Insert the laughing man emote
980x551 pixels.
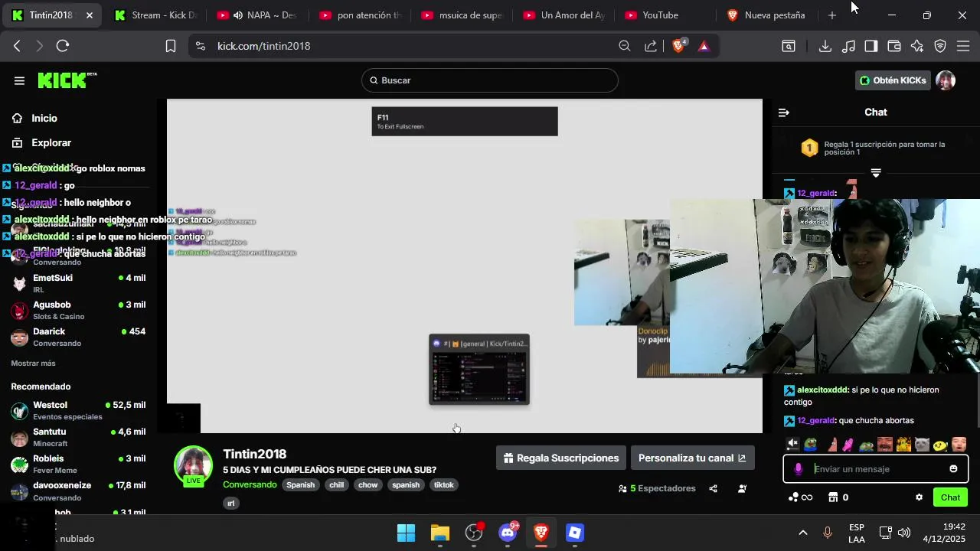click(x=885, y=444)
